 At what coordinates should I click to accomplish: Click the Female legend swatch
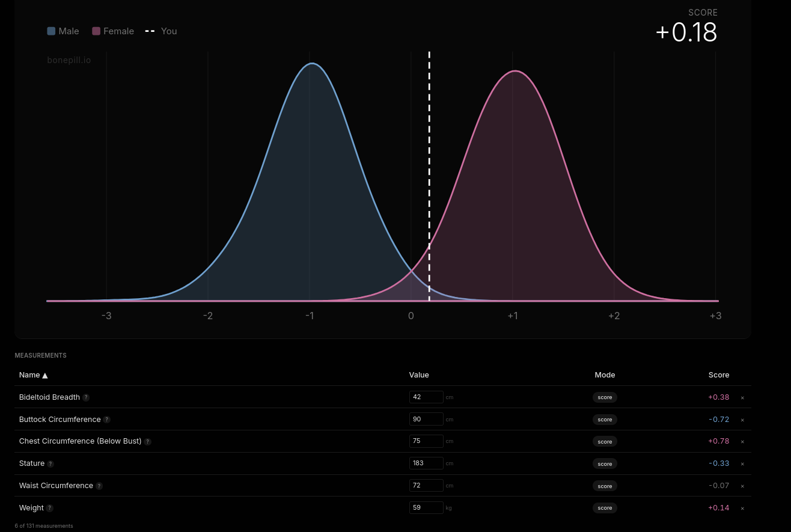tap(96, 31)
